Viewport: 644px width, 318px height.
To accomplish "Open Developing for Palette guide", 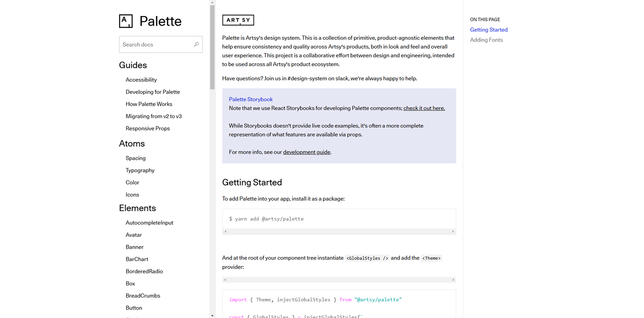I will coord(152,92).
